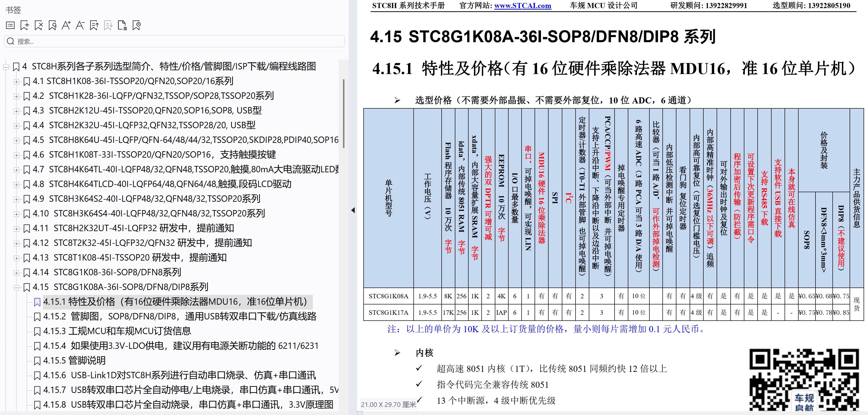This screenshot has height=415, width=868.
Task: Click the STC8G1K08A model table cell
Action: (x=389, y=296)
